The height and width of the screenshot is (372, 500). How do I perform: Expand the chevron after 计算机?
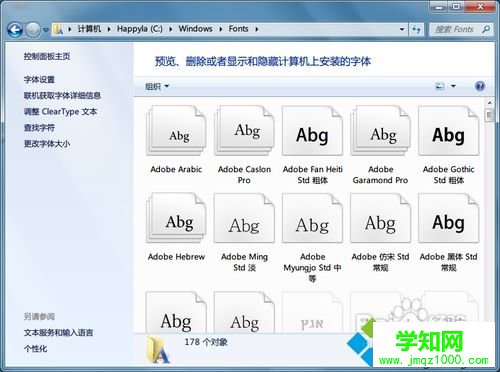pos(109,29)
